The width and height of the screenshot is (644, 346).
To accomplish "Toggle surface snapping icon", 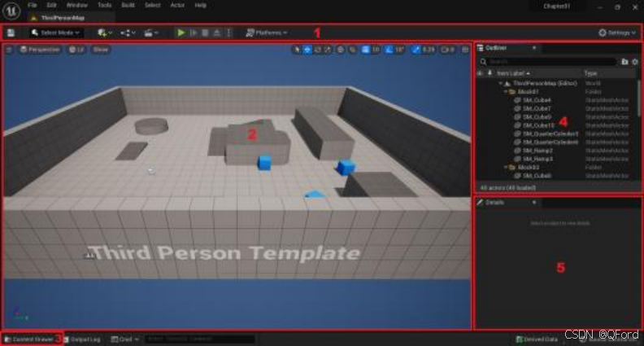I will click(352, 50).
